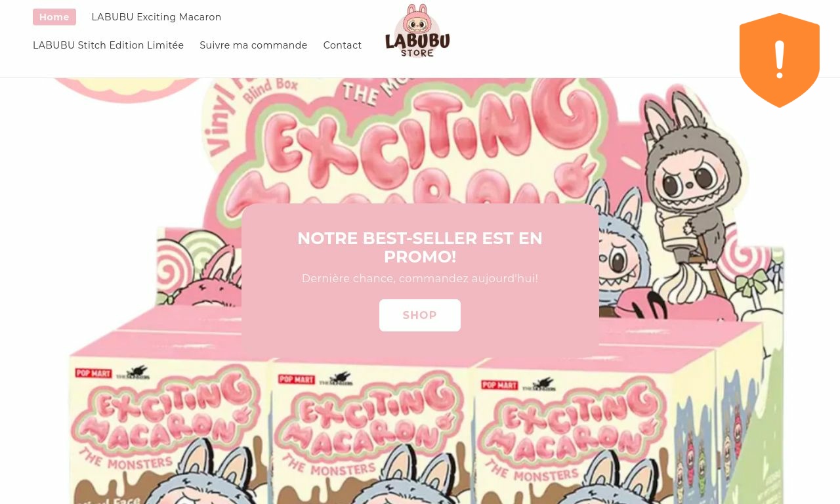Open Suivre ma commande link
This screenshot has width=840, height=504.
coord(253,45)
